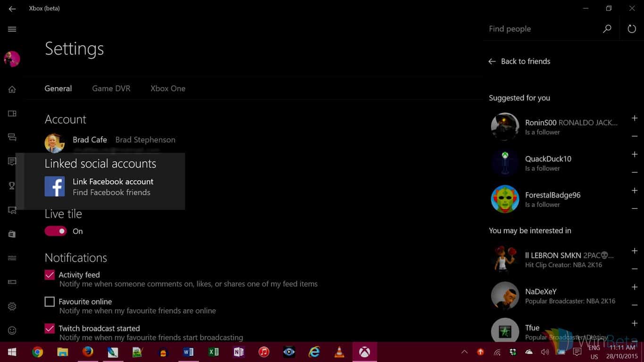Show hidden icons in the system tray
Image resolution: width=644 pixels, height=362 pixels.
pyautogui.click(x=464, y=352)
